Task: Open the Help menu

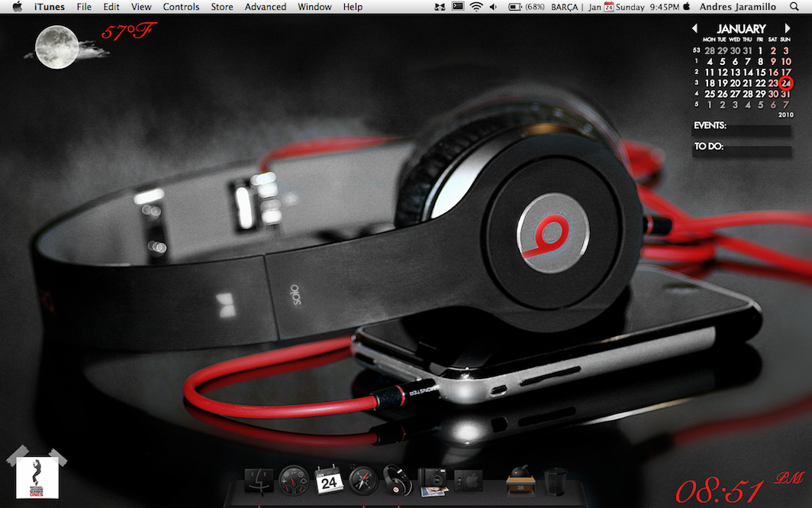Action: coord(353,7)
